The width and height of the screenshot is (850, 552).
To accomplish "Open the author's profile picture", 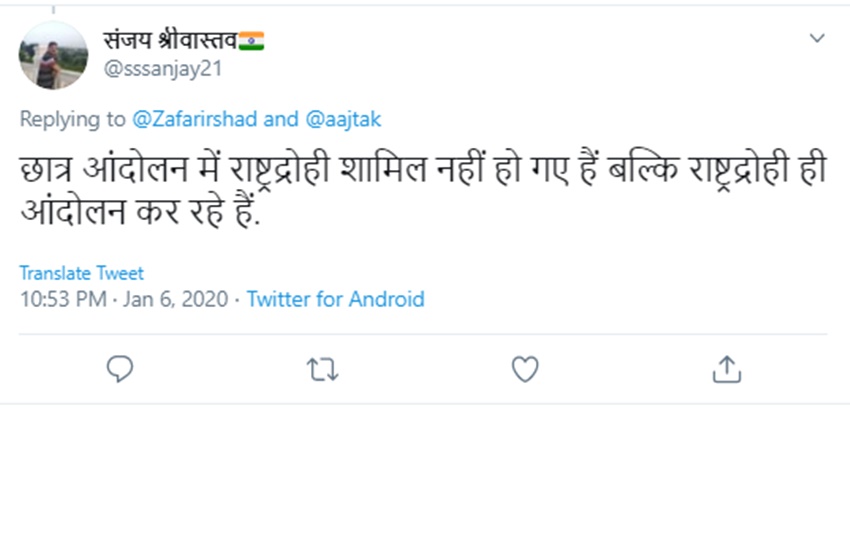I will pos(53,55).
